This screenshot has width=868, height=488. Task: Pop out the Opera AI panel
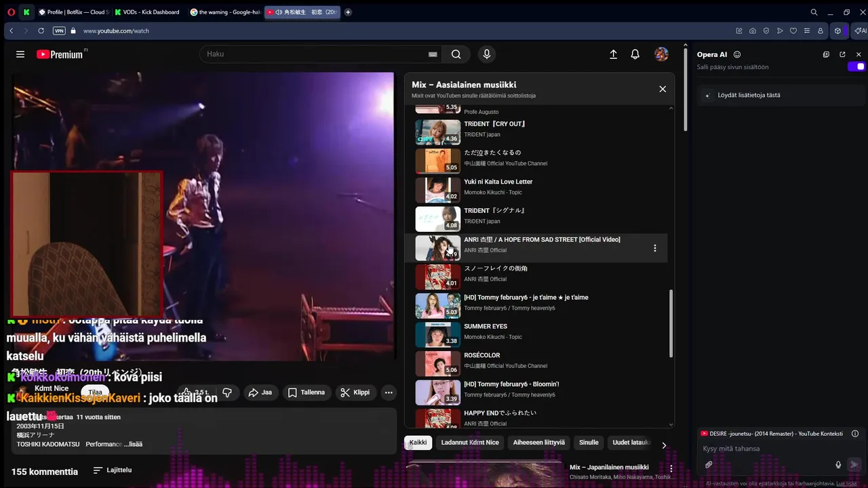pyautogui.click(x=842, y=54)
